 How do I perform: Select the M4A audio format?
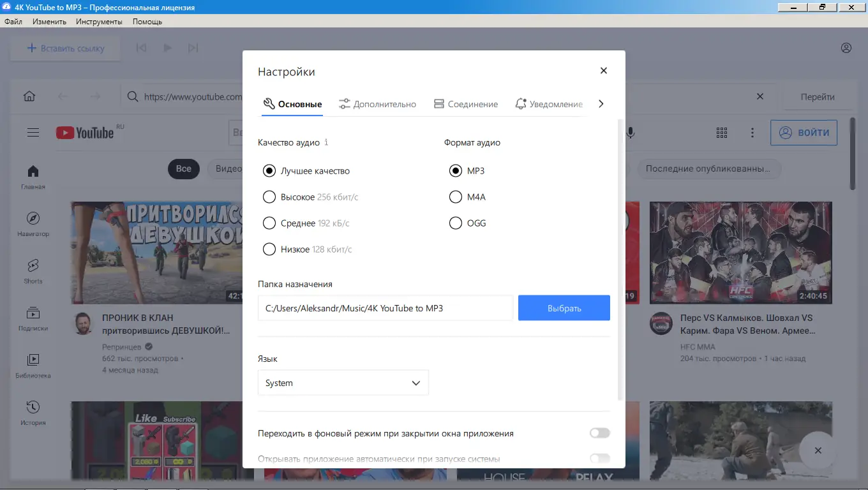click(x=456, y=197)
